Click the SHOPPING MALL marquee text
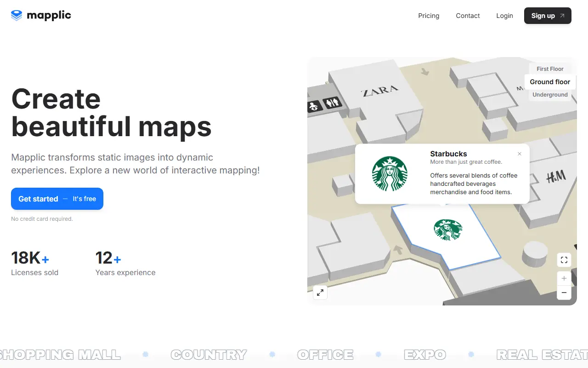The width and height of the screenshot is (588, 368). 60,355
